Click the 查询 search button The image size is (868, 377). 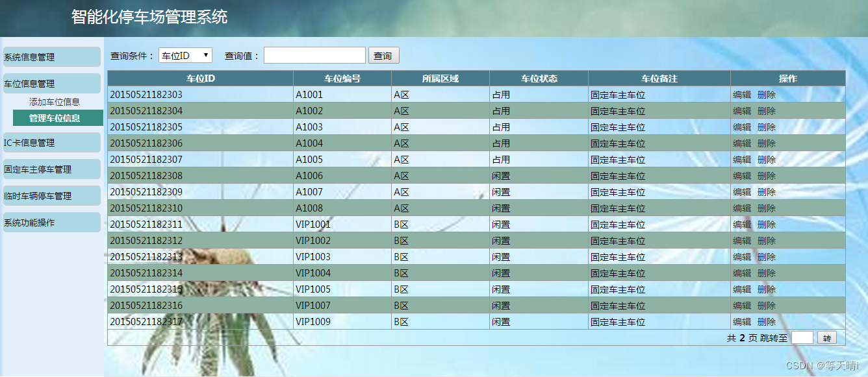[383, 55]
